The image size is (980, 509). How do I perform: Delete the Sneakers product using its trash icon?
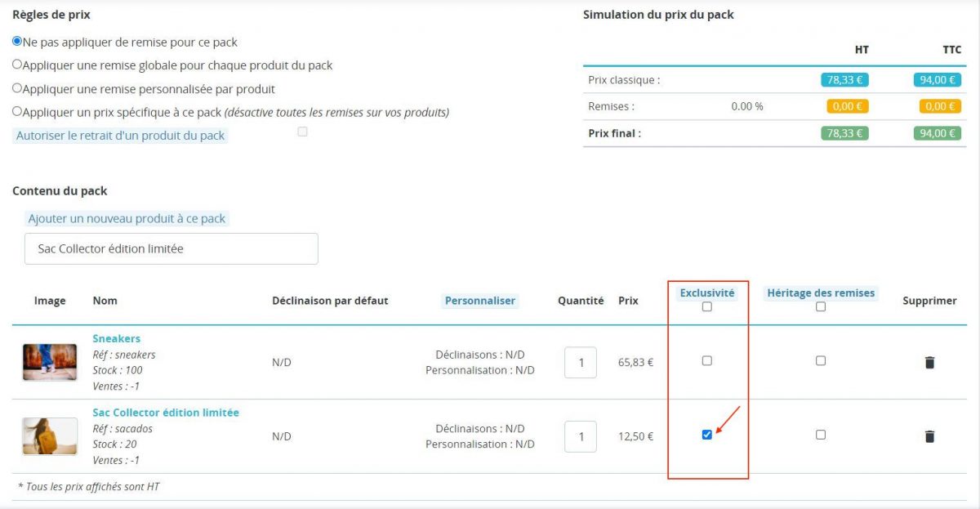tap(929, 361)
